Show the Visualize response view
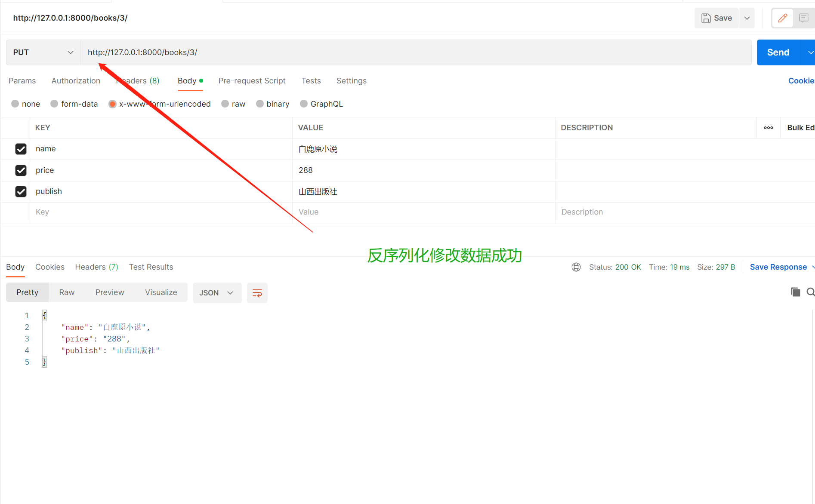The width and height of the screenshot is (815, 504). pyautogui.click(x=161, y=292)
